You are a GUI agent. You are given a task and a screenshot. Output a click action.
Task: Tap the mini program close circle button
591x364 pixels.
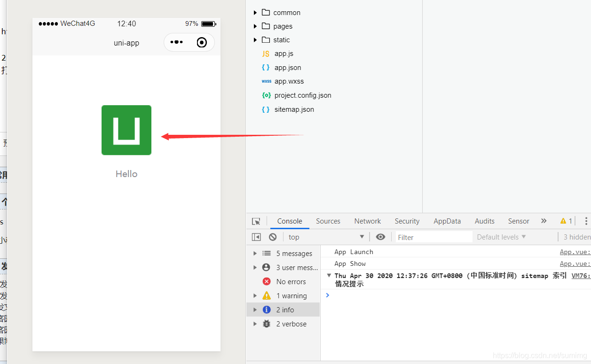click(x=202, y=43)
